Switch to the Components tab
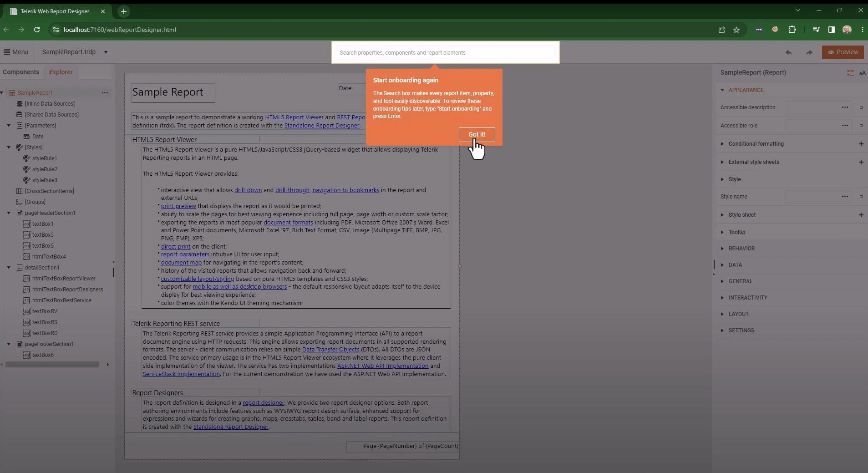The image size is (868, 473). click(20, 72)
